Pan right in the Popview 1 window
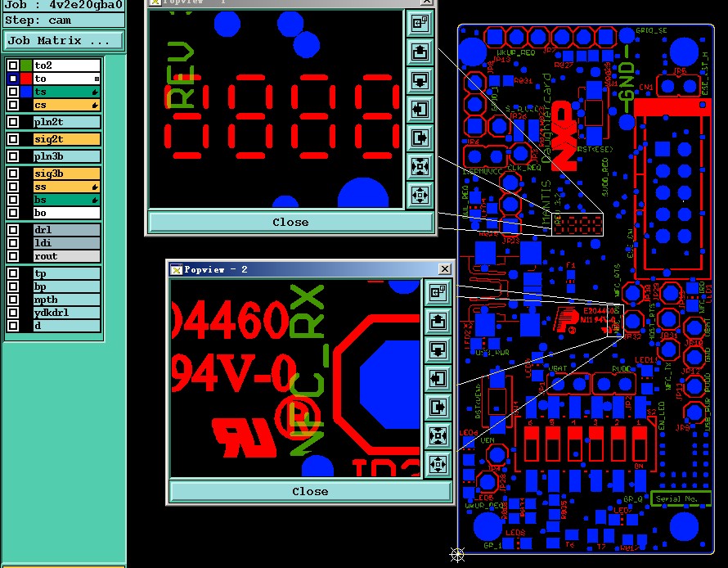This screenshot has width=728, height=568. coord(420,138)
